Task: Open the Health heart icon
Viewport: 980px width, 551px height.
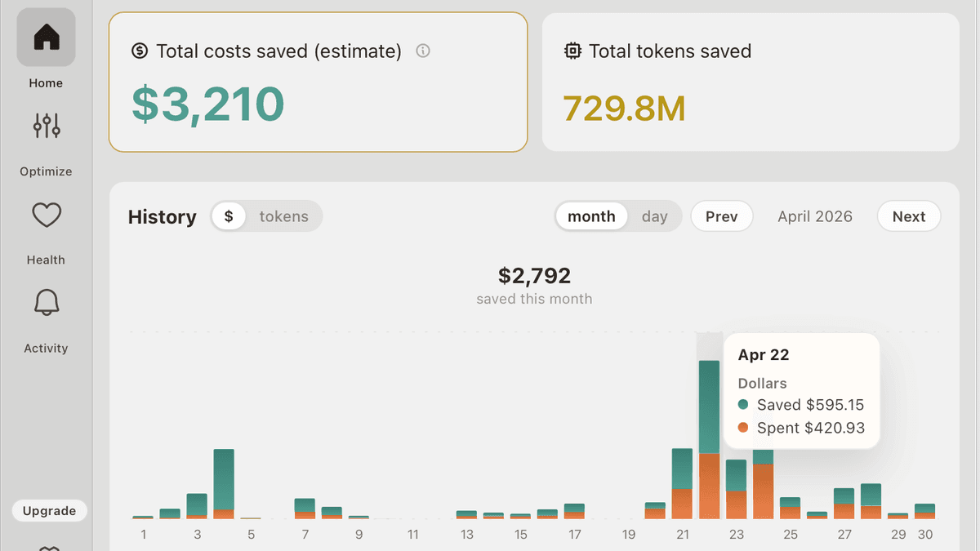Action: tap(47, 215)
